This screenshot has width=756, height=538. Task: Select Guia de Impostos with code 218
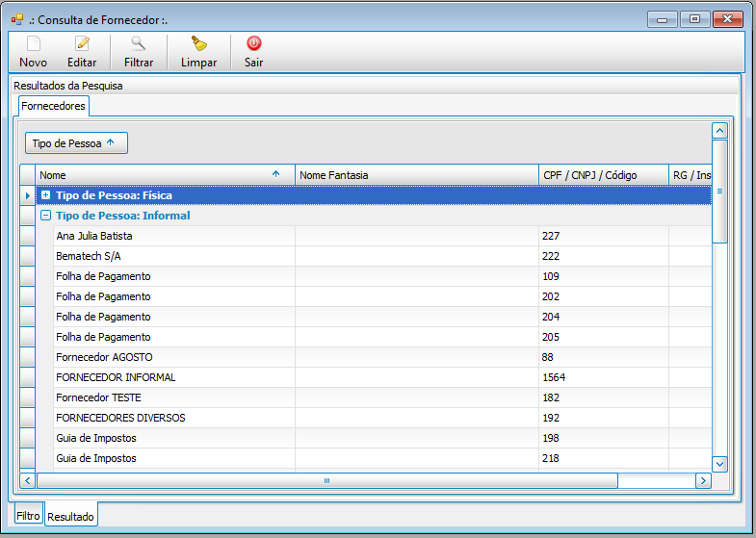382,458
